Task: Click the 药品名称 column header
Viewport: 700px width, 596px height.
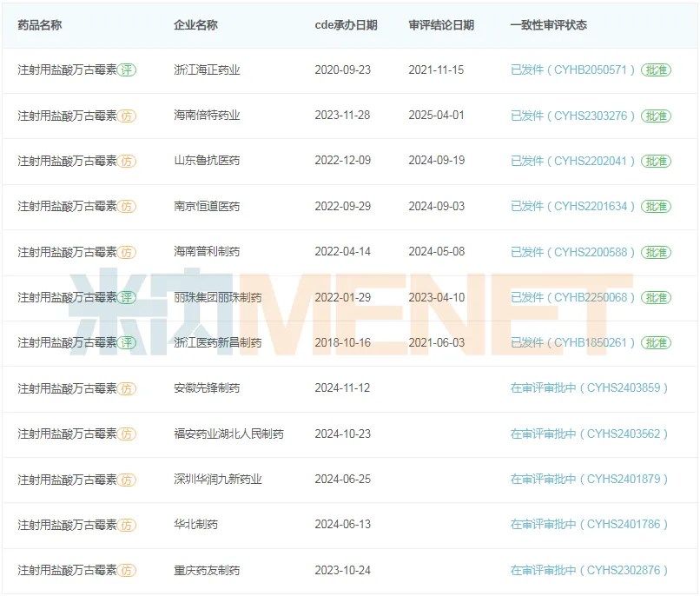Action: pyautogui.click(x=40, y=25)
